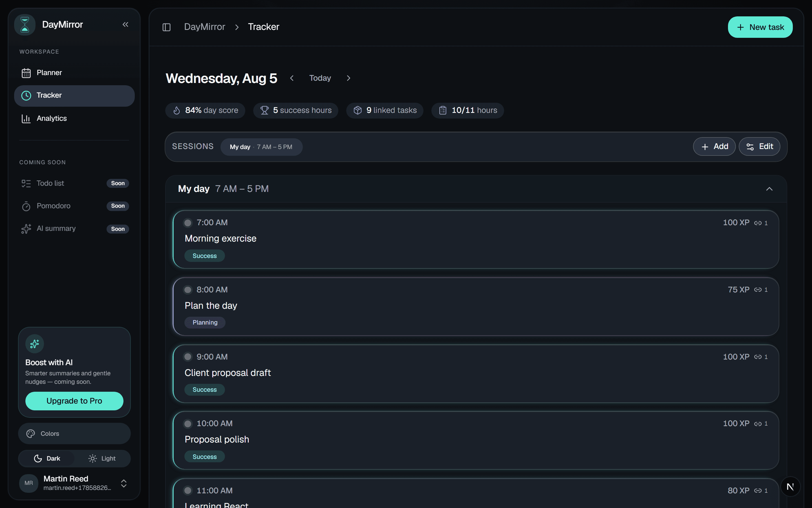The image size is (812, 508).
Task: Collapse the My day 7 AM – 5 PM section
Action: pyautogui.click(x=769, y=189)
